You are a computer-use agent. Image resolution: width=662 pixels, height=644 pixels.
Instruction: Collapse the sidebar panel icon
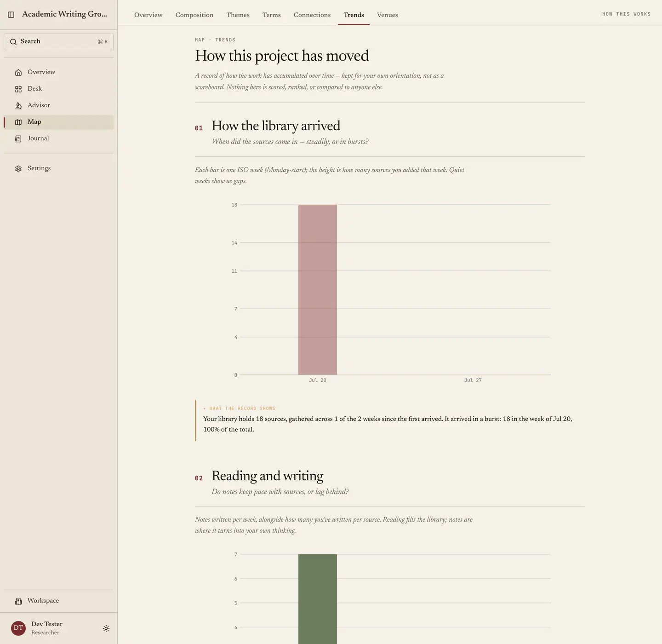[11, 15]
